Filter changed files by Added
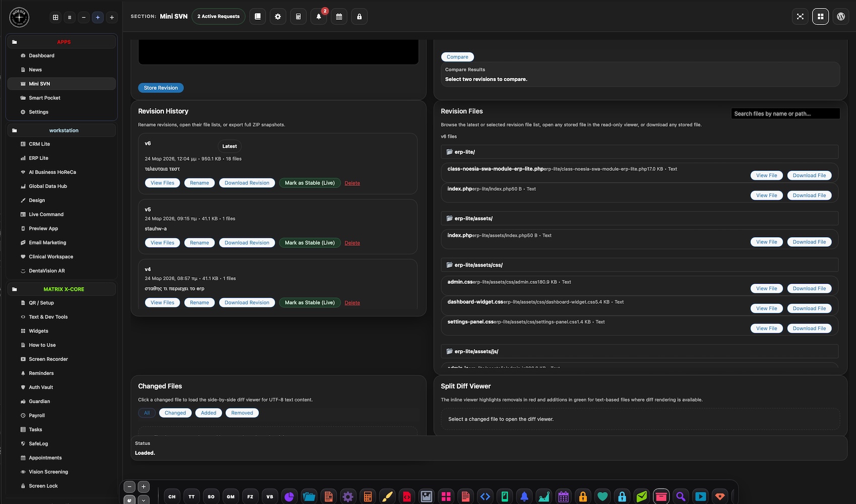The image size is (856, 504). pyautogui.click(x=209, y=413)
